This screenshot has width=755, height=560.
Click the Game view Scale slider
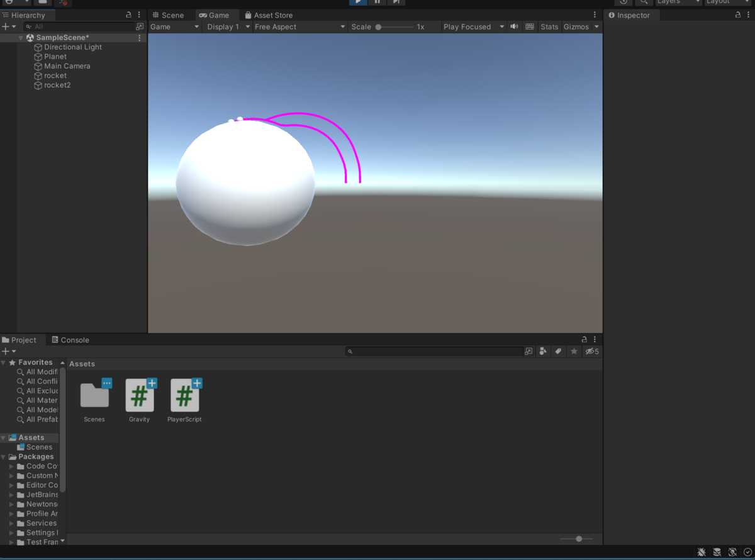click(394, 27)
